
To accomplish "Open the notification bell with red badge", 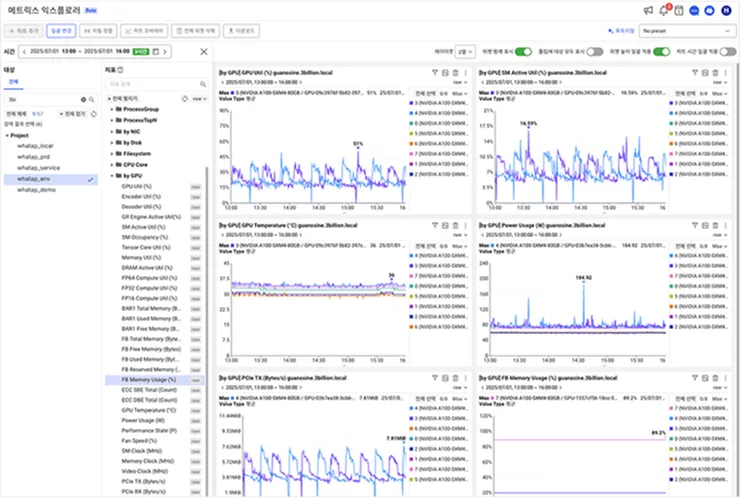I will (664, 10).
